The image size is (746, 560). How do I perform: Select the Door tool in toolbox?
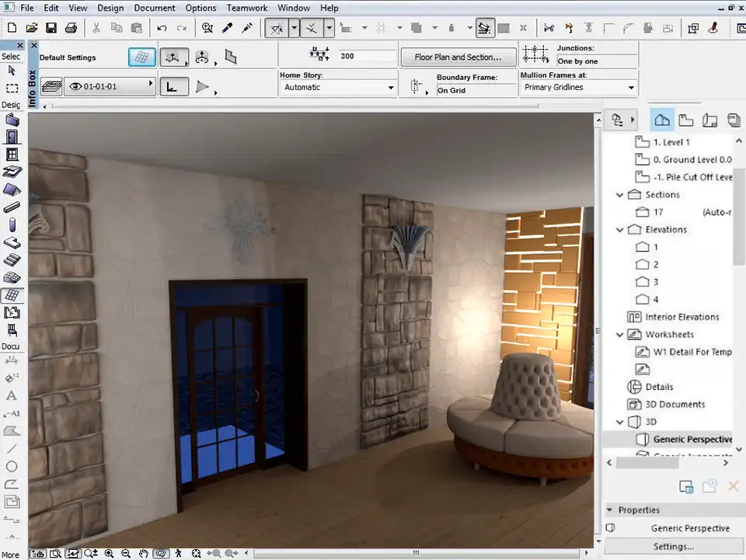click(x=12, y=137)
